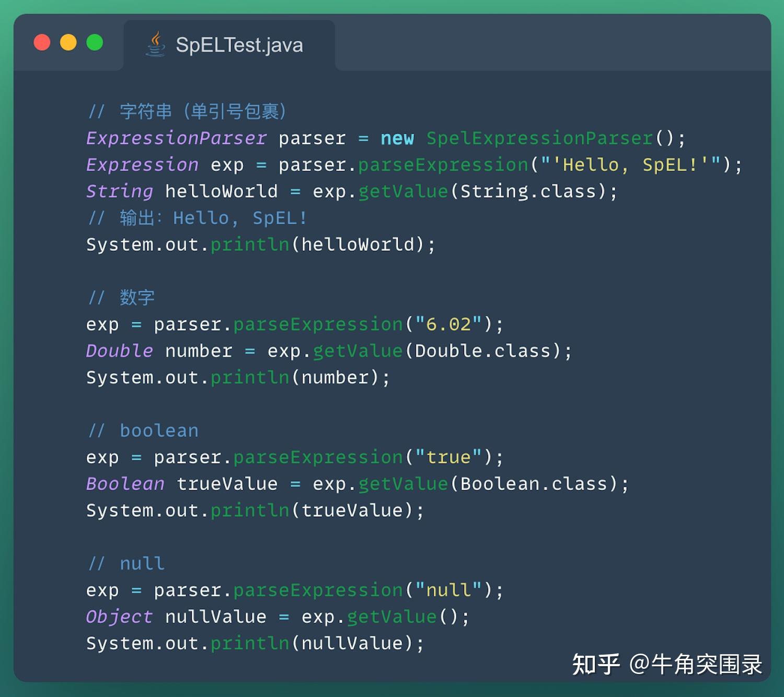
Task: Select the Boolean trueValue variable declaration
Action: (x=180, y=483)
